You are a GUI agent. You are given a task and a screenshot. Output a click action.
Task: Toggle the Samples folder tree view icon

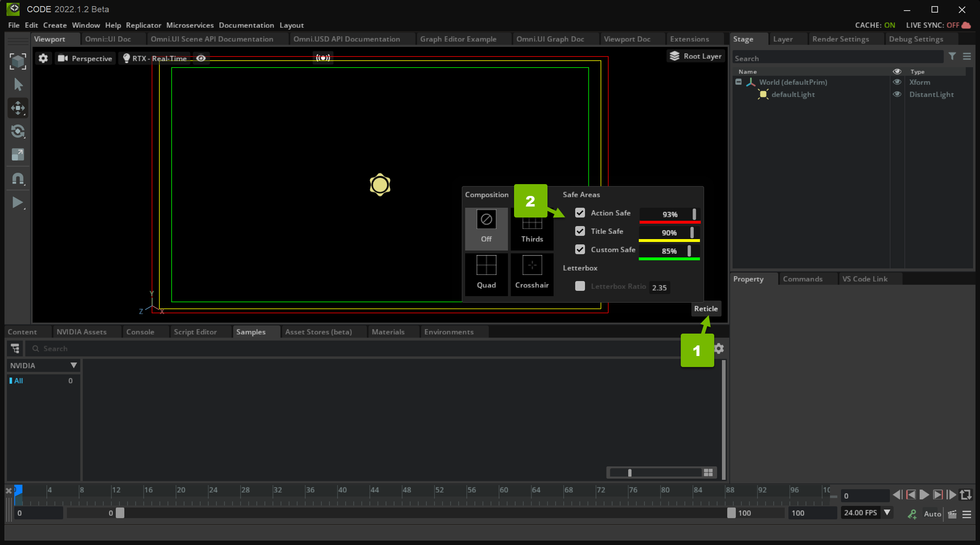(x=15, y=349)
